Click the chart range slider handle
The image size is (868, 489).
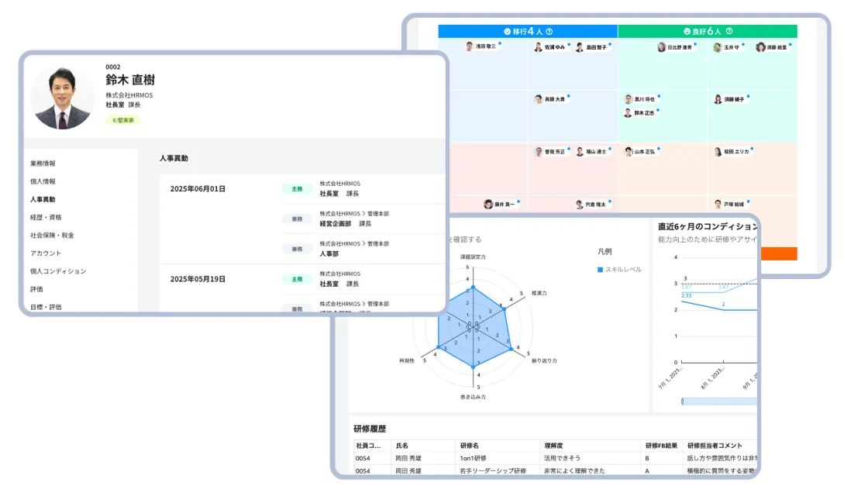(683, 401)
